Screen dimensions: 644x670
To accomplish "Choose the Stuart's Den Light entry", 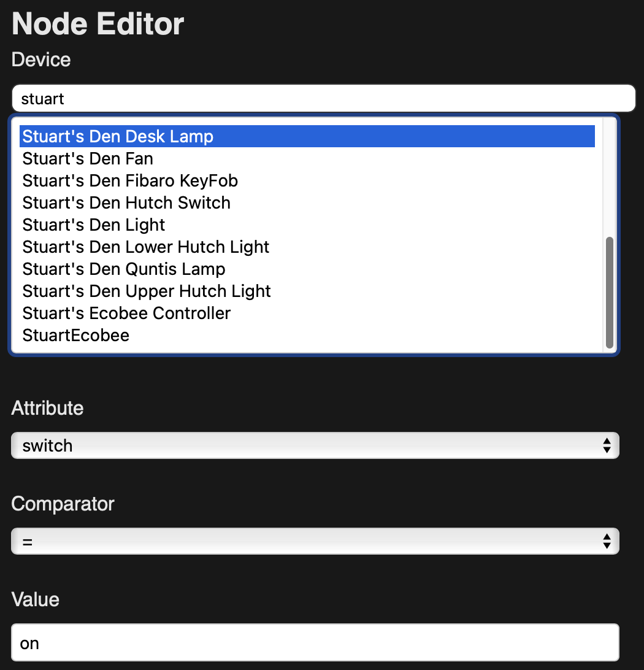I will [94, 225].
